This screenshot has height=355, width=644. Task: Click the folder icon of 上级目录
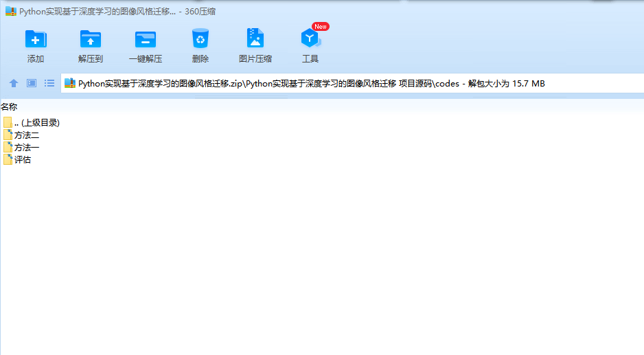(x=8, y=122)
